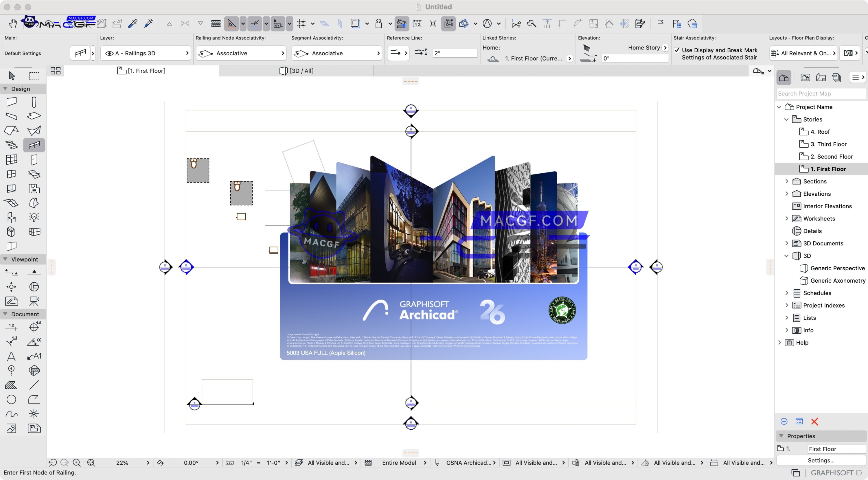
Task: Select the Lamp tool with the lightbulb icon
Action: click(x=34, y=217)
